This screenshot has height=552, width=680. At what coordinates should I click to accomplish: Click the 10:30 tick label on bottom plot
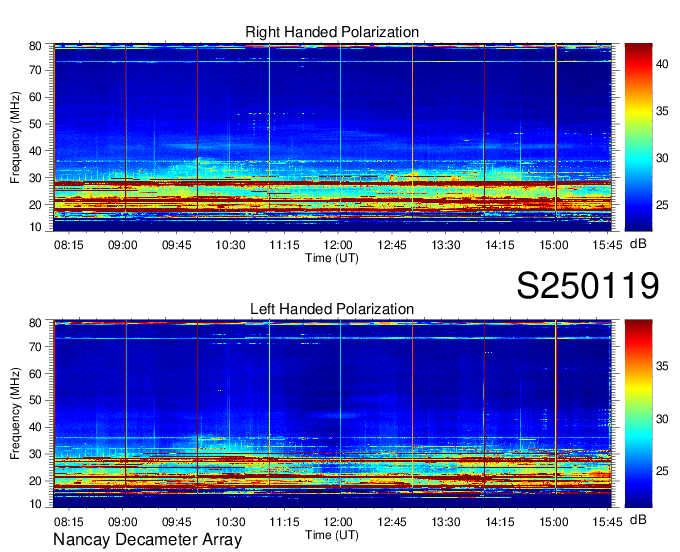230,522
